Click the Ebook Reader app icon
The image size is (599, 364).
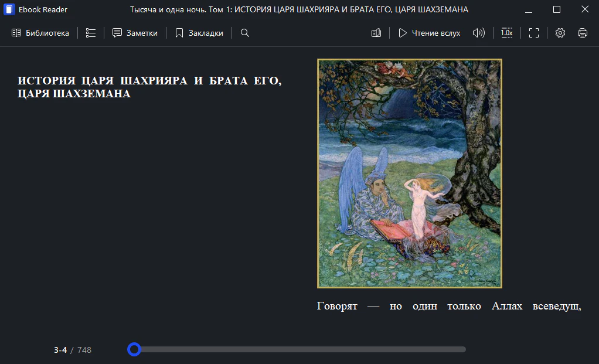click(x=9, y=10)
